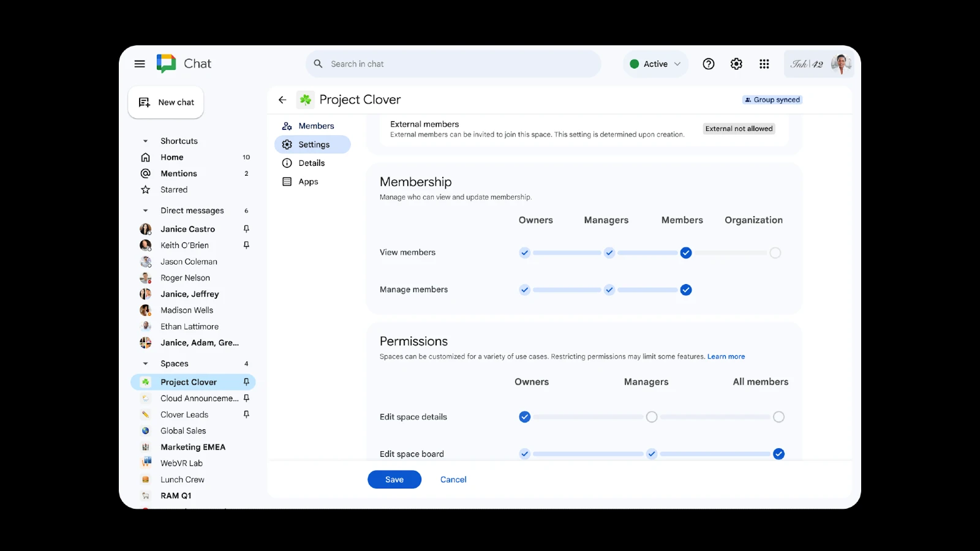Set Manage members to Owners
This screenshot has height=551, width=980.
(525, 290)
